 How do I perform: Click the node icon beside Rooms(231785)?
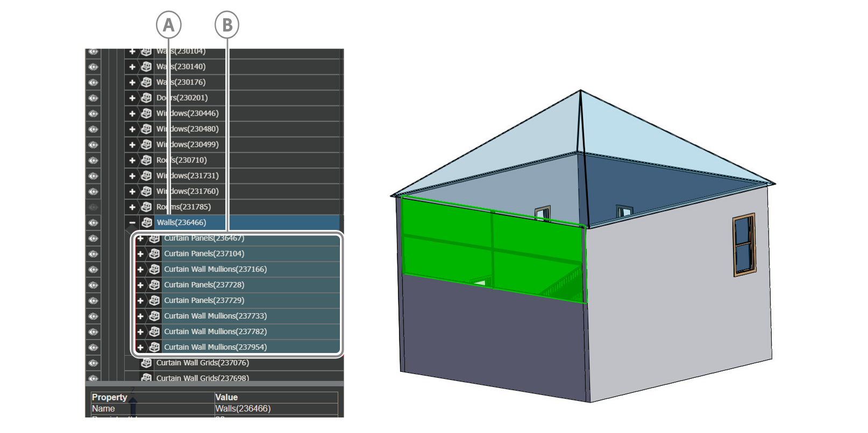tap(146, 207)
